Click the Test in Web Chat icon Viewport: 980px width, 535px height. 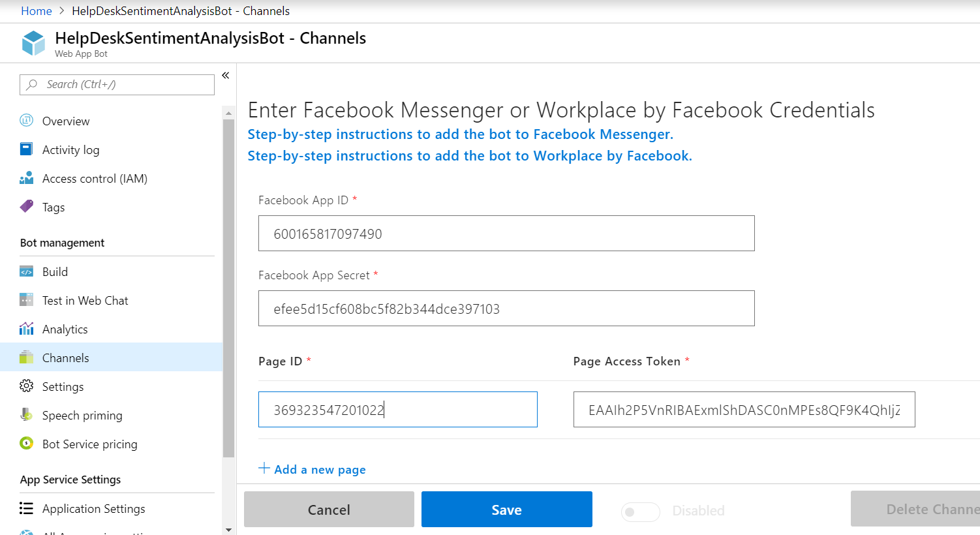pos(26,300)
